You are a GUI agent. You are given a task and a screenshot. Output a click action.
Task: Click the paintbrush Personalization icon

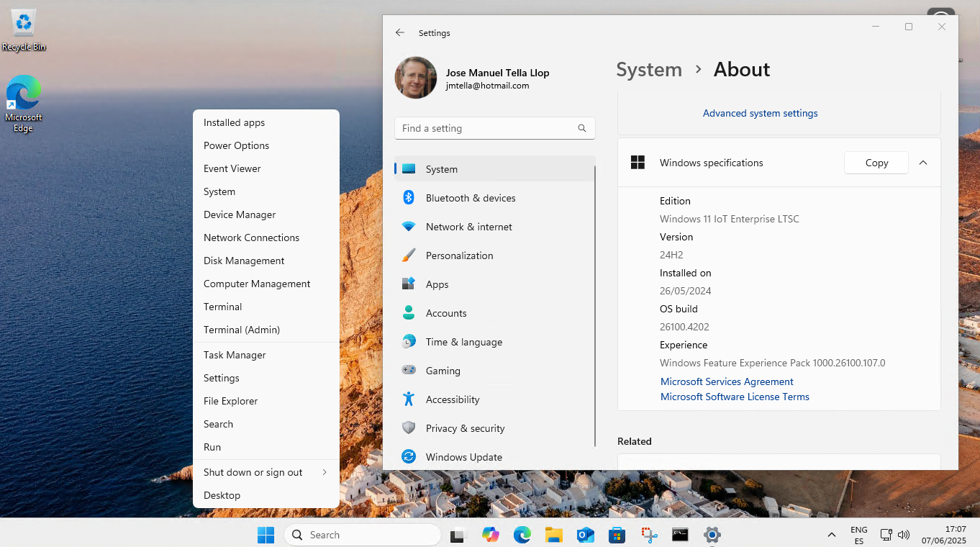pos(408,256)
